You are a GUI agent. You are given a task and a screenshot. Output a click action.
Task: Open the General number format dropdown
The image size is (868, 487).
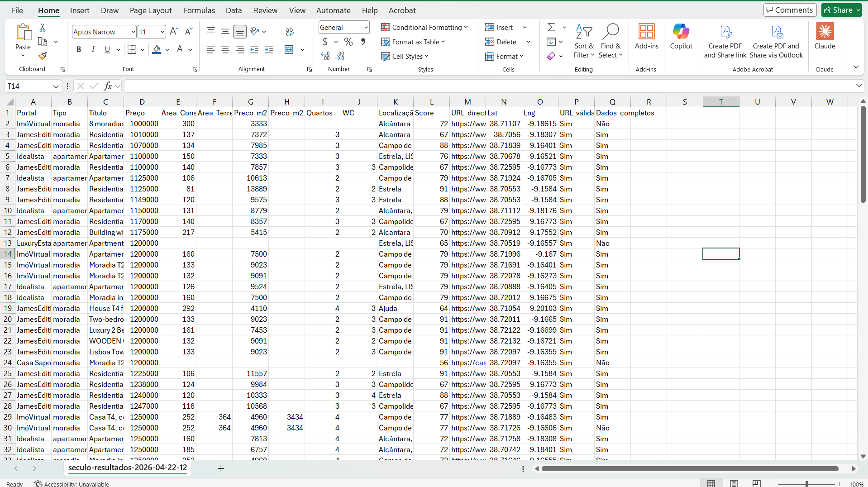coord(366,28)
